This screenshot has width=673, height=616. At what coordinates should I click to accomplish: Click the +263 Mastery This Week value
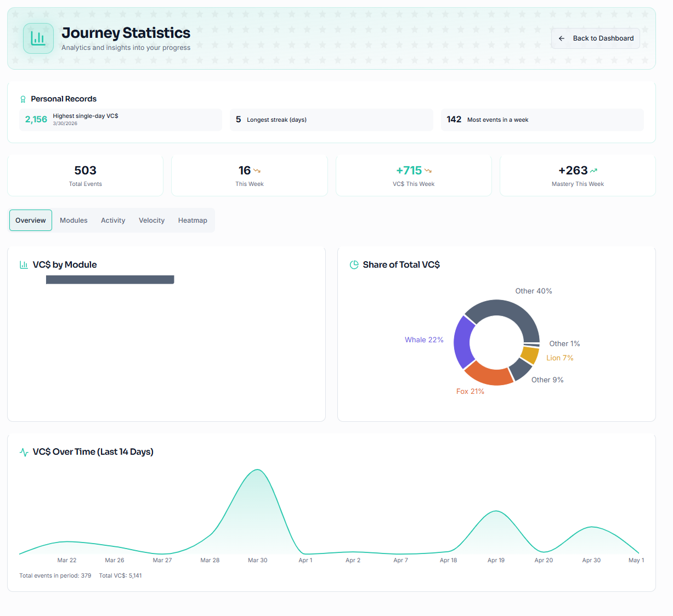pos(573,171)
